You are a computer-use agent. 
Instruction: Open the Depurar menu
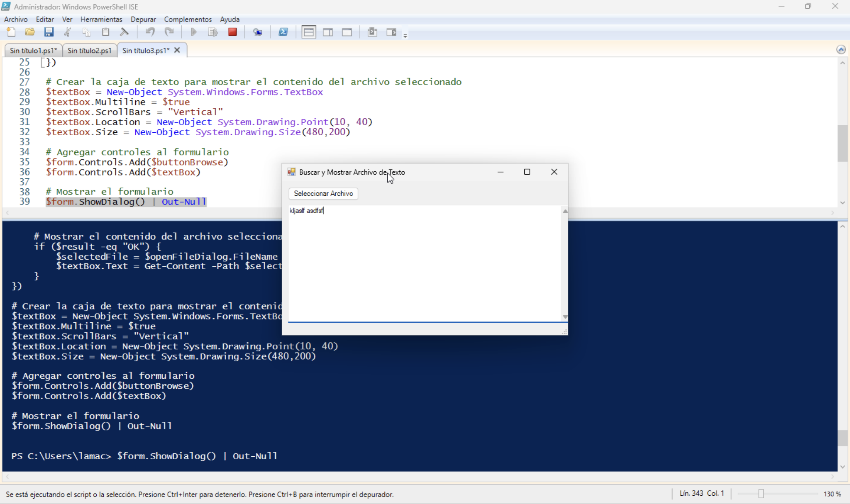coord(143,19)
